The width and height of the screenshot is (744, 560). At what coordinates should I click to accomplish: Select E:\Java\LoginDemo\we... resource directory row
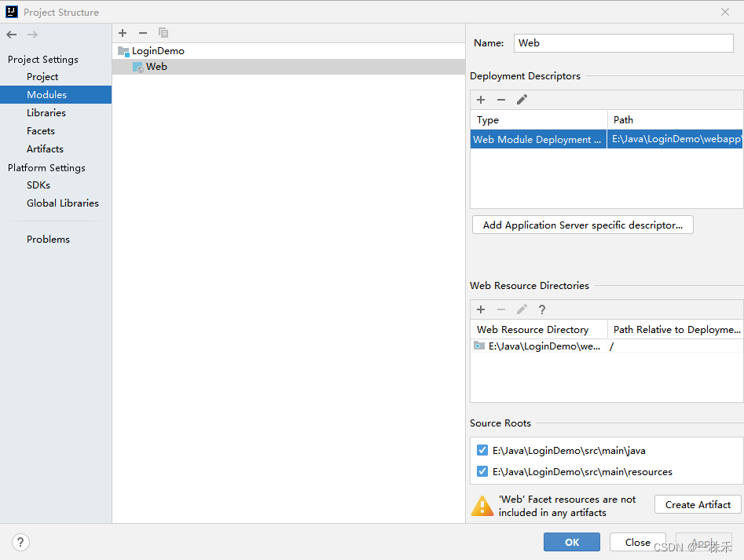[607, 346]
